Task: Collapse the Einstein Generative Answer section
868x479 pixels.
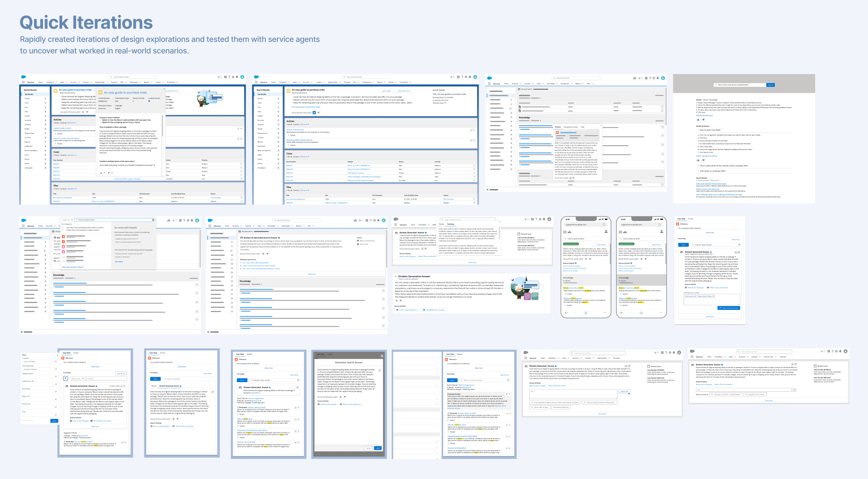Action: (396, 276)
